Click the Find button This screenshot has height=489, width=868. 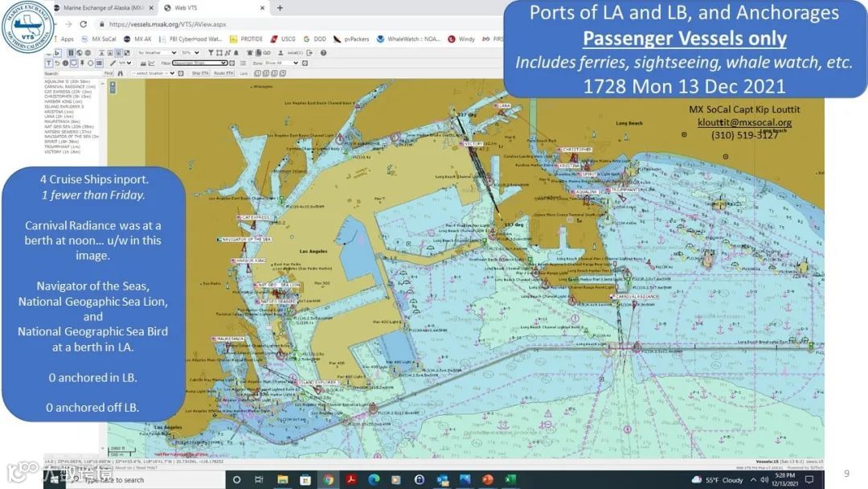click(x=108, y=73)
